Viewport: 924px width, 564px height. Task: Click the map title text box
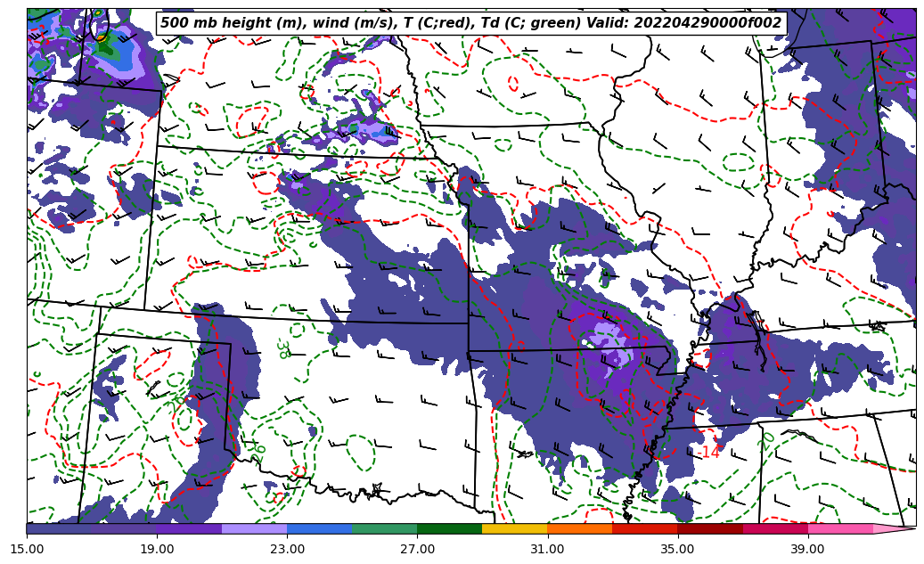tap(470, 23)
